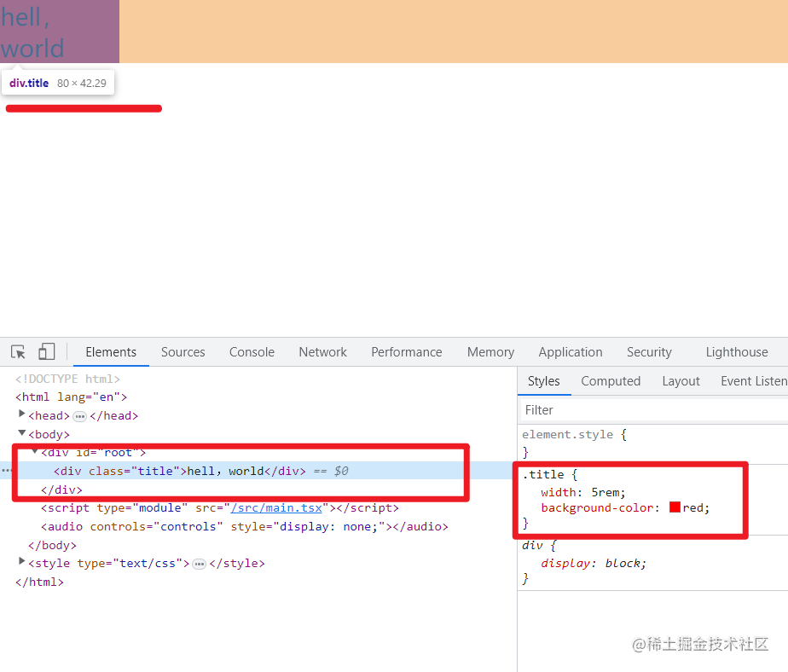Select the html lang en node
Screen dimensions: 788x672
72,397
